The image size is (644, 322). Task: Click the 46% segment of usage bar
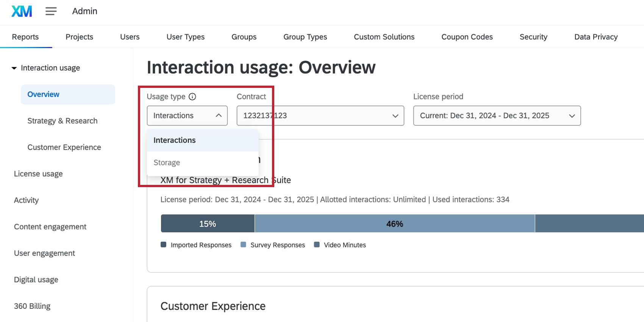394,224
